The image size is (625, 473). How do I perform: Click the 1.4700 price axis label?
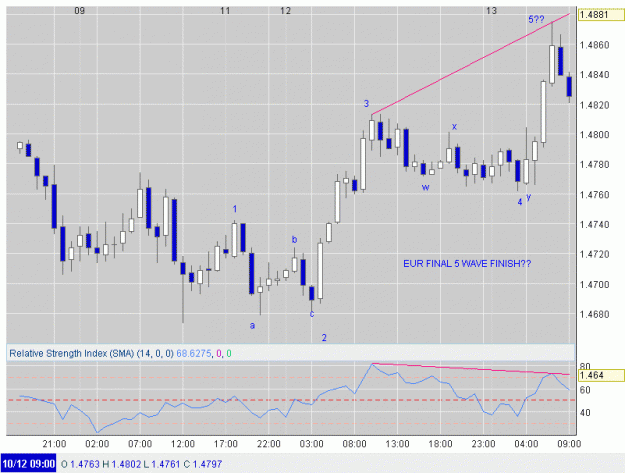594,285
